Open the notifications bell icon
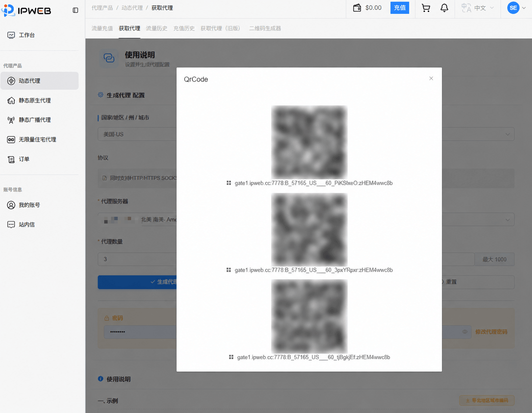The width and height of the screenshot is (532, 413). tap(444, 8)
